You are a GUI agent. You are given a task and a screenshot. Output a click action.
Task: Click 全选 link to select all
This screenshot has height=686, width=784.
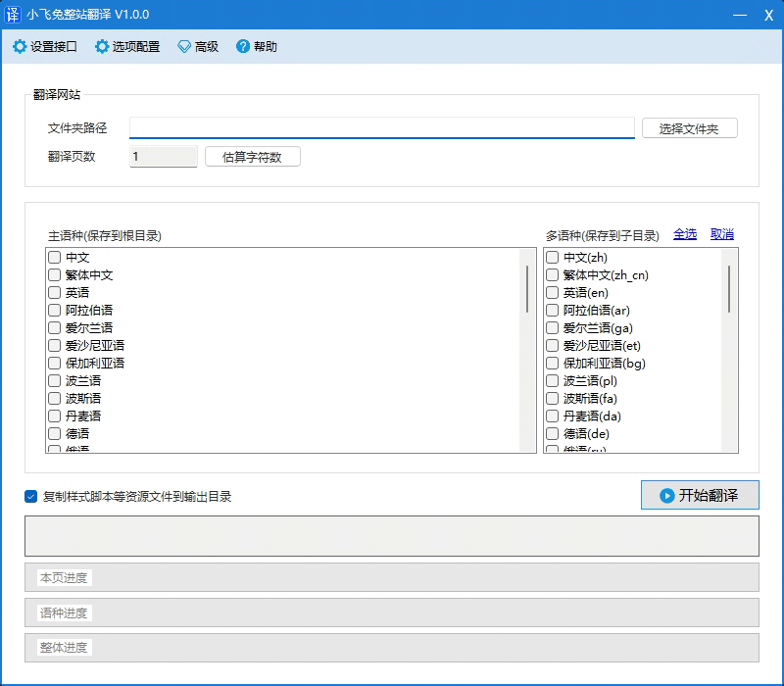685,234
